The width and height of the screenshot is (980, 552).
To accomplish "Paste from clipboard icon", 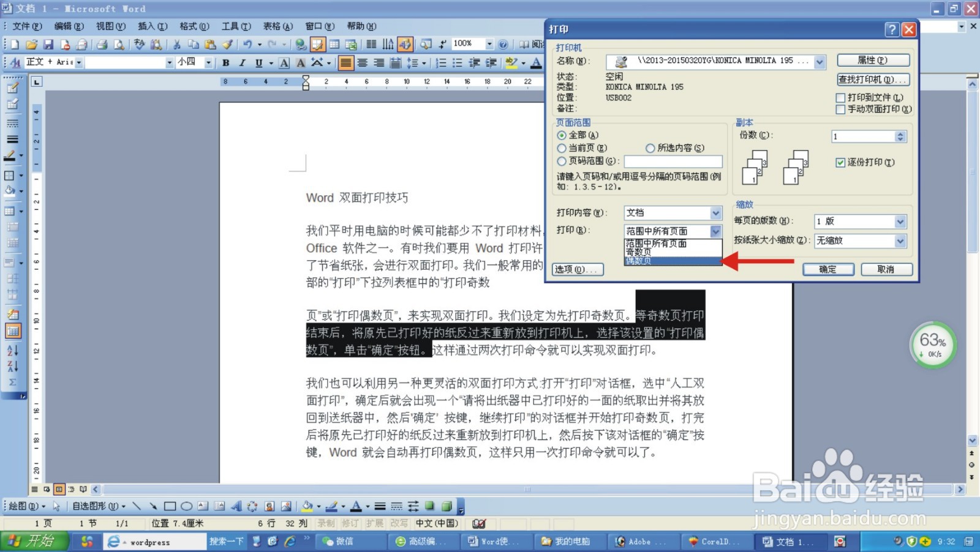I will pyautogui.click(x=210, y=45).
